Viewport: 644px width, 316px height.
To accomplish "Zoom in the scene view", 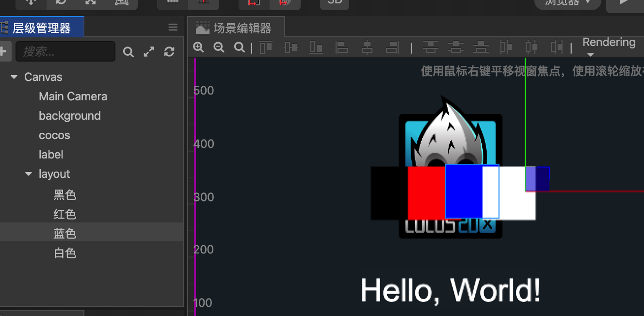I will click(198, 47).
